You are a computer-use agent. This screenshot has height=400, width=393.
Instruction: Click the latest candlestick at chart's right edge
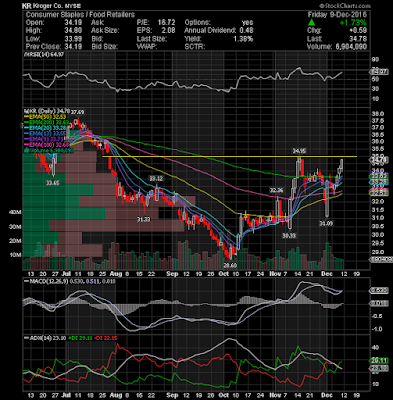point(341,164)
